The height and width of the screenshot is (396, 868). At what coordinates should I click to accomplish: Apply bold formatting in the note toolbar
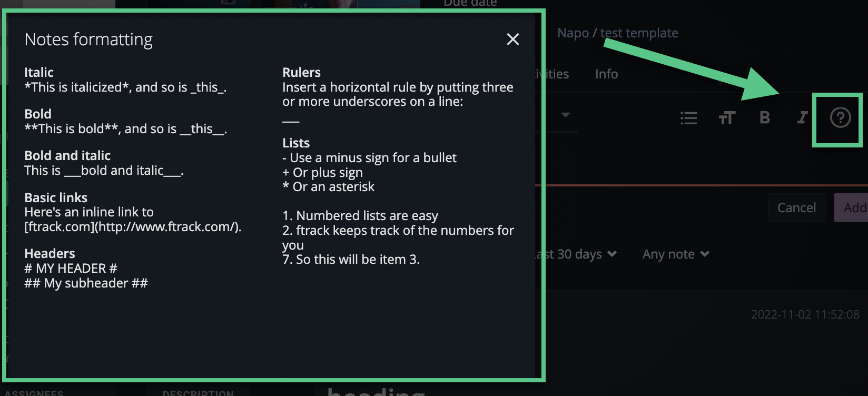tap(764, 118)
